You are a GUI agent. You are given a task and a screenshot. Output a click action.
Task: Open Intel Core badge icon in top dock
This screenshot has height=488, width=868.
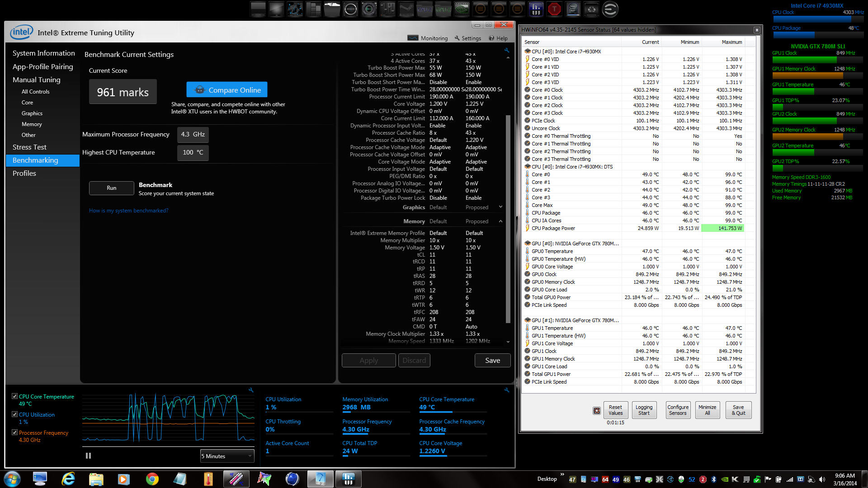tap(573, 9)
